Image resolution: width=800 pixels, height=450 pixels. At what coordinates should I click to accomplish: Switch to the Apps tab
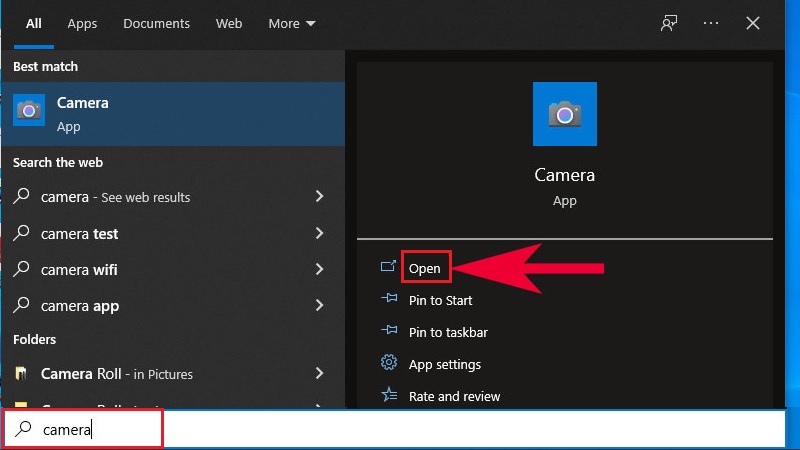pos(82,24)
